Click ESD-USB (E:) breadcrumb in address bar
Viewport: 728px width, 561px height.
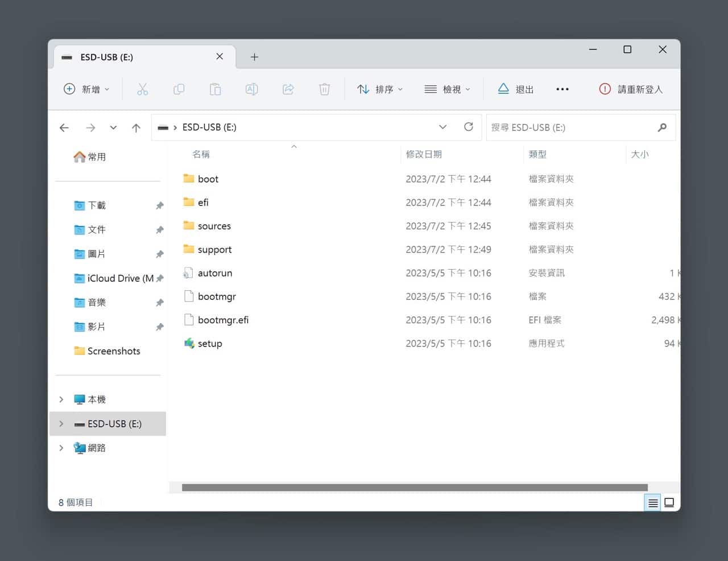(209, 127)
